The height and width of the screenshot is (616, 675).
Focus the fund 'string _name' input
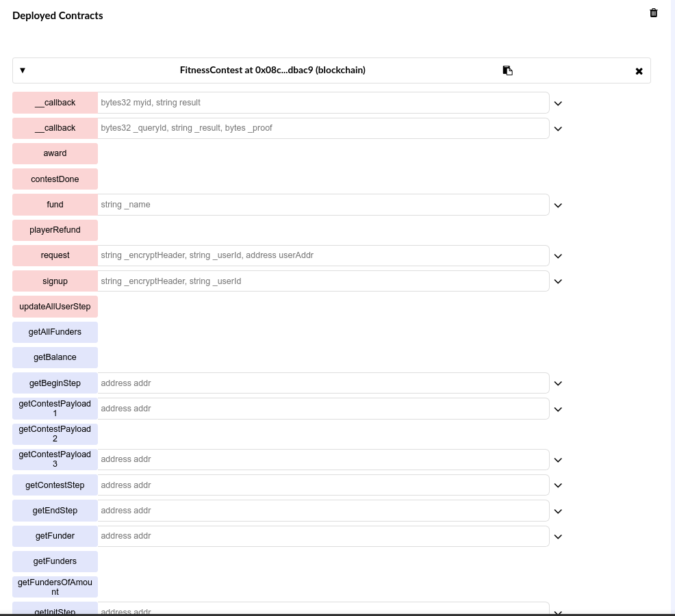[x=323, y=205]
